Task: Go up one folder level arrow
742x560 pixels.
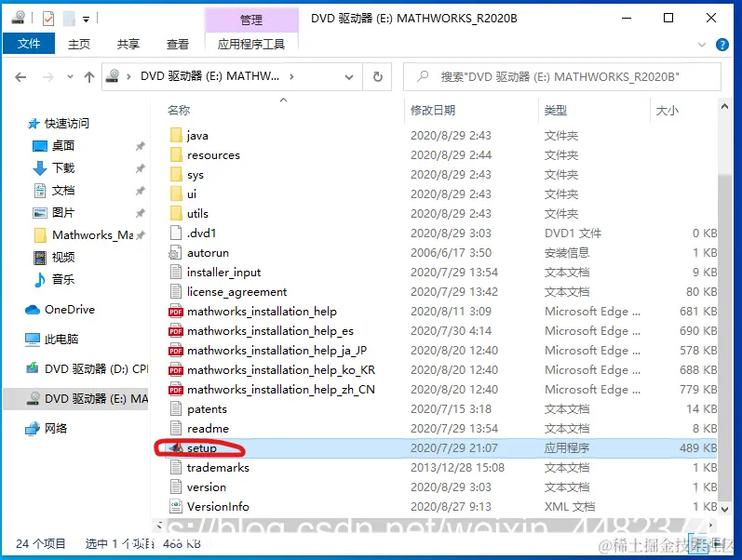Action: point(89,77)
